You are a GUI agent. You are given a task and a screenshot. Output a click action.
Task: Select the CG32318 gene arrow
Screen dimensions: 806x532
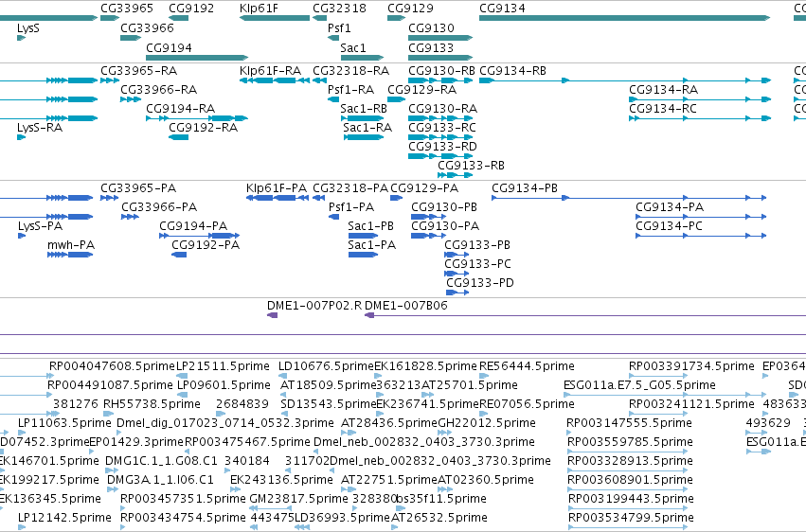[x=319, y=18]
